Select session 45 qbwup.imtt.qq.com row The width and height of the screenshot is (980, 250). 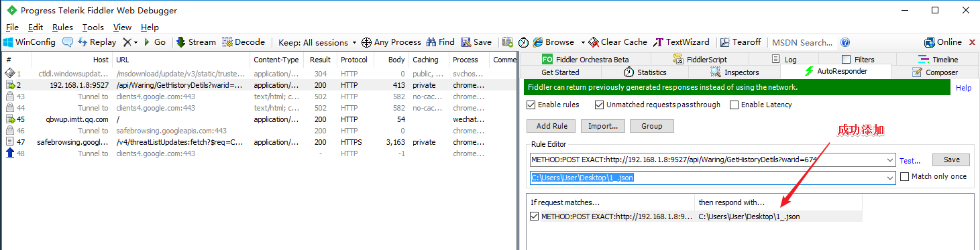click(x=258, y=119)
